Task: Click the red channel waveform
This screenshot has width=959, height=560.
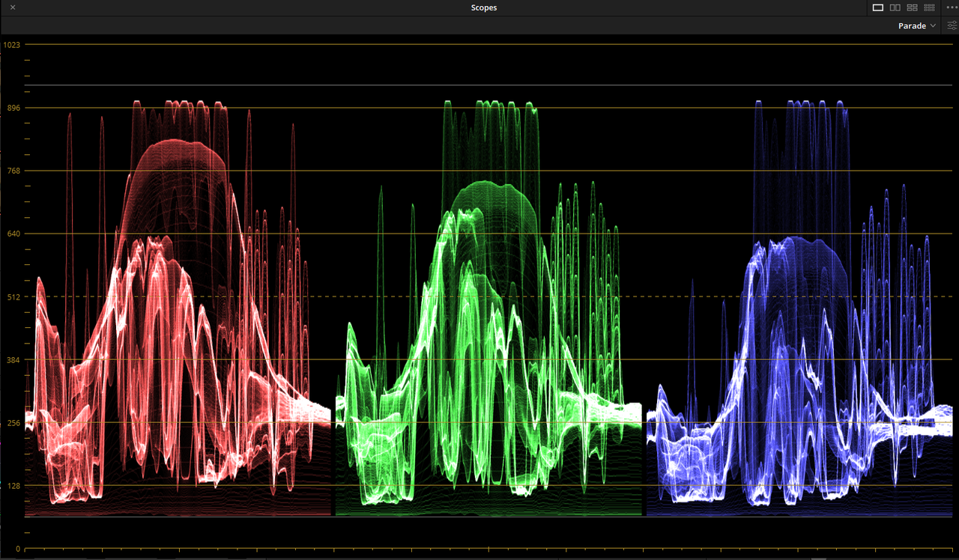Action: 178,307
